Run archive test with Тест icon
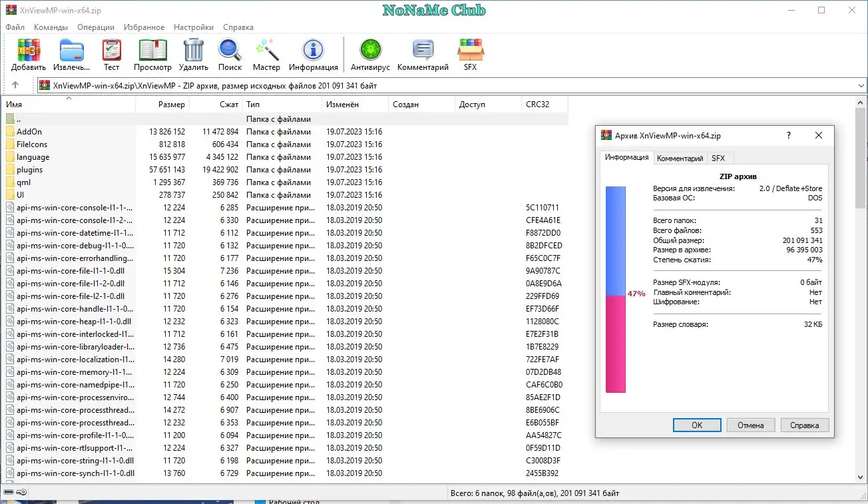 [x=111, y=50]
